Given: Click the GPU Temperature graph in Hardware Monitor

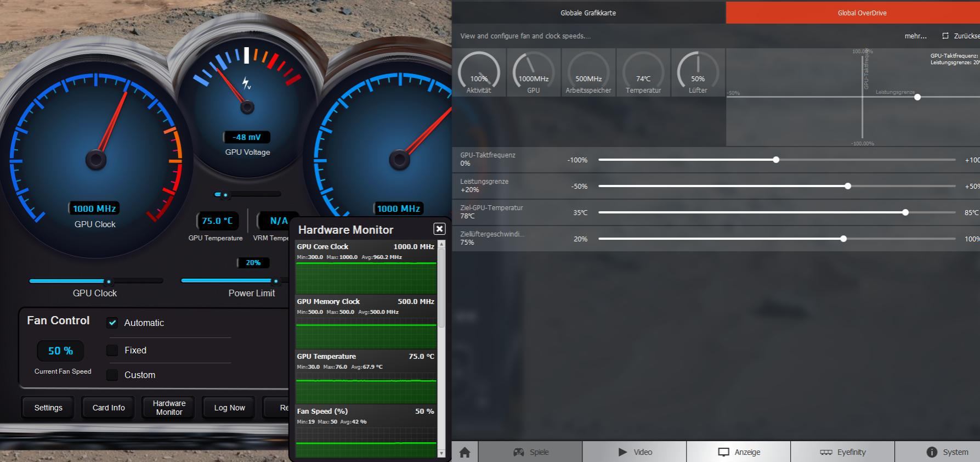Looking at the screenshot, I should 366,387.
